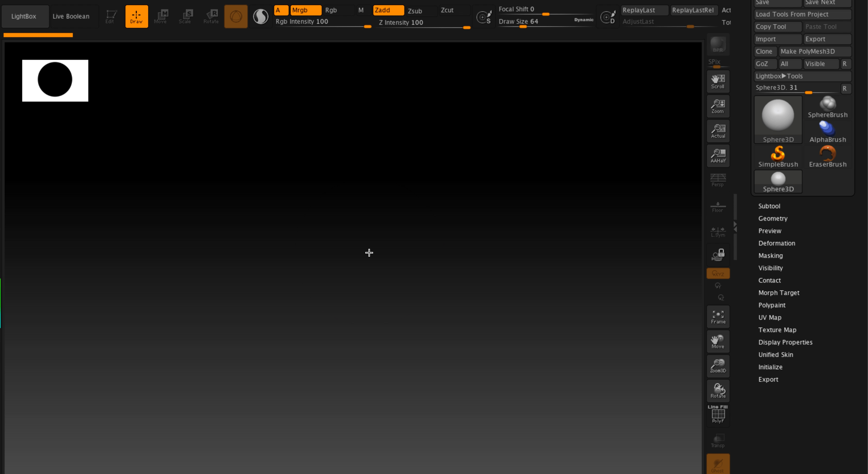
Task: Click the Scroll canvas icon
Action: 718,81
